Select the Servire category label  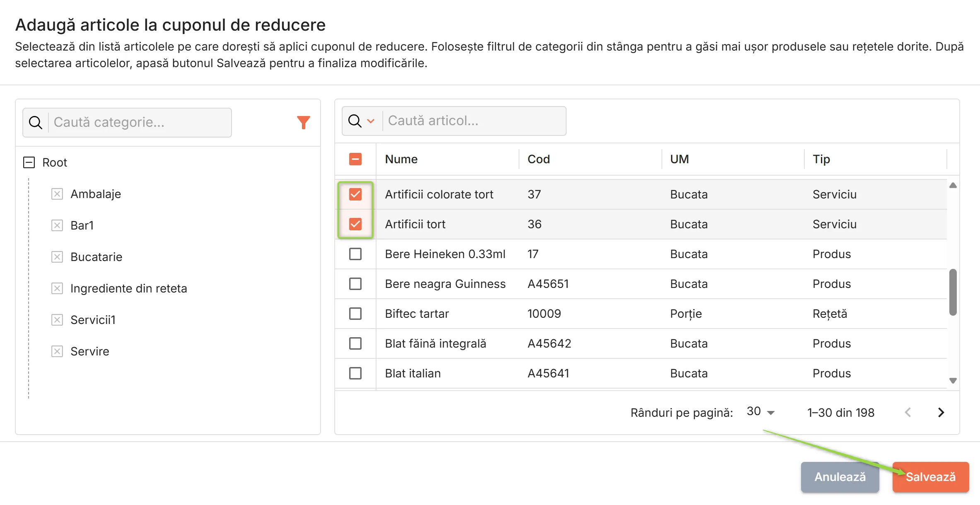[90, 351]
